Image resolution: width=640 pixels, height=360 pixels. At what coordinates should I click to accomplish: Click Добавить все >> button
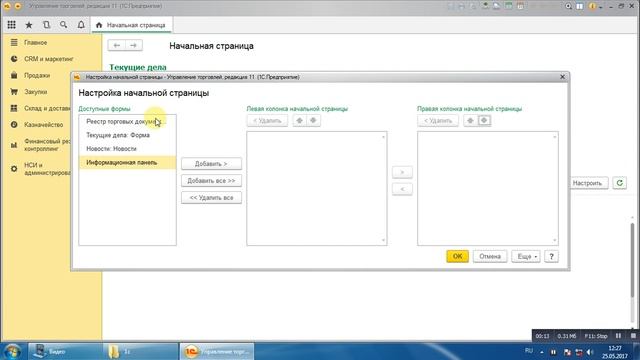(211, 180)
